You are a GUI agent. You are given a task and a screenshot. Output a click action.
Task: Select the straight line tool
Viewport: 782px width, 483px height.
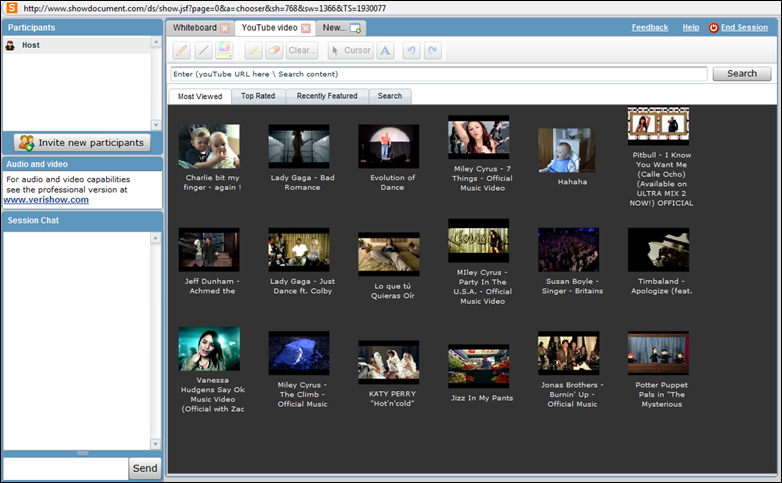(x=202, y=50)
